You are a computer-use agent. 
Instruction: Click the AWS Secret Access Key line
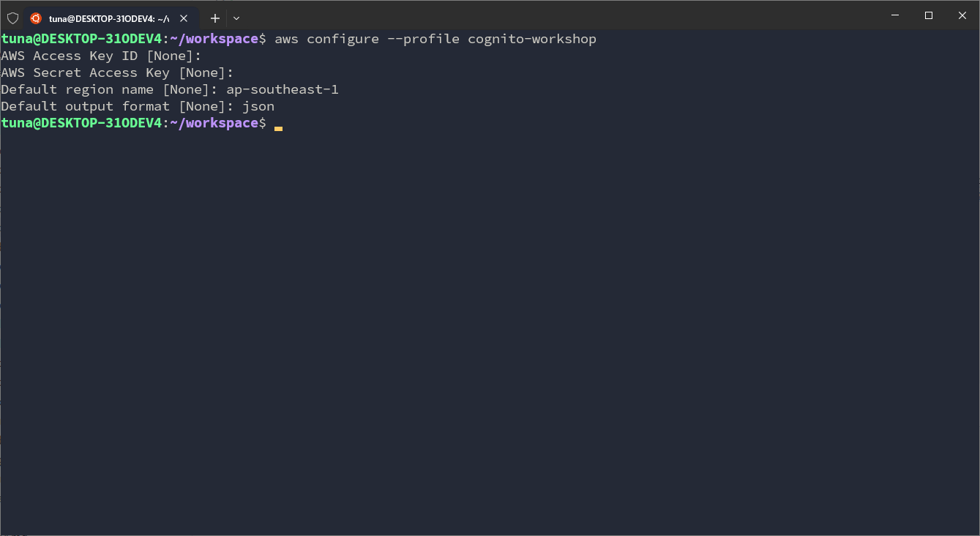pyautogui.click(x=117, y=72)
